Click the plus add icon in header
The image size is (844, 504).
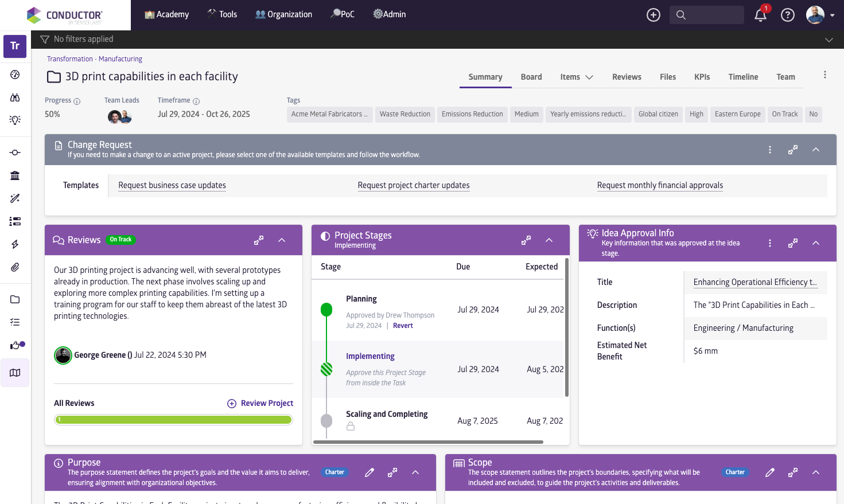coord(654,15)
